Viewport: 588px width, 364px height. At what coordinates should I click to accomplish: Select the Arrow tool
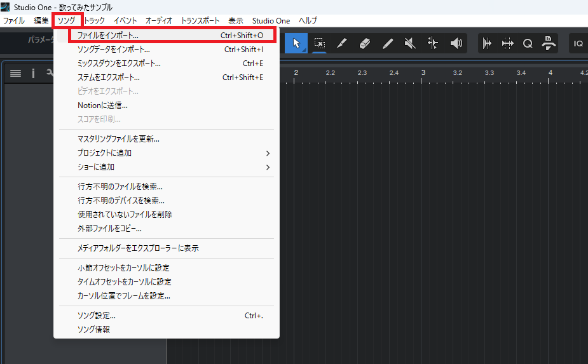pyautogui.click(x=296, y=43)
